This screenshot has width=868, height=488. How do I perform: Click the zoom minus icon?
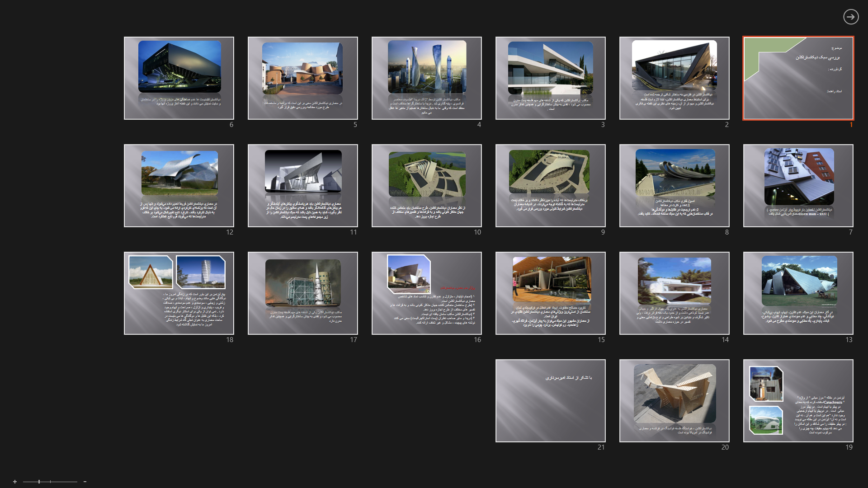85,482
